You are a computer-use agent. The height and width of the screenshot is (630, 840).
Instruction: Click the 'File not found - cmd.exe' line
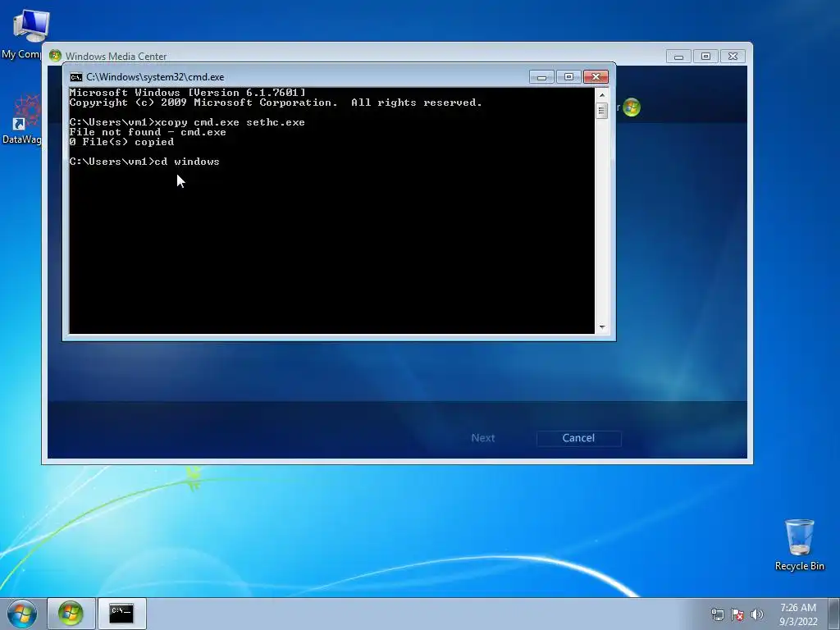pos(148,132)
